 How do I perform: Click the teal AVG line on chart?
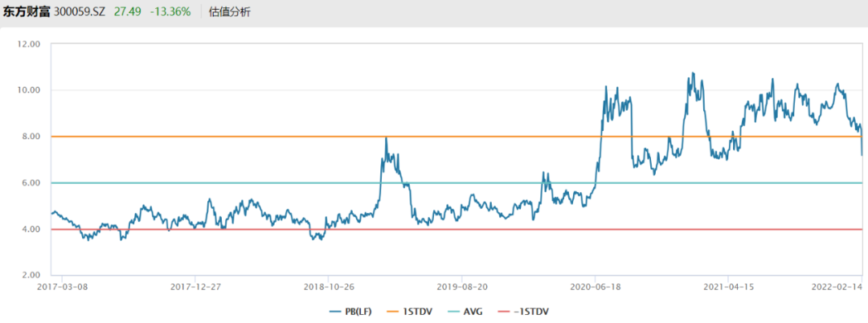[x=241, y=183]
